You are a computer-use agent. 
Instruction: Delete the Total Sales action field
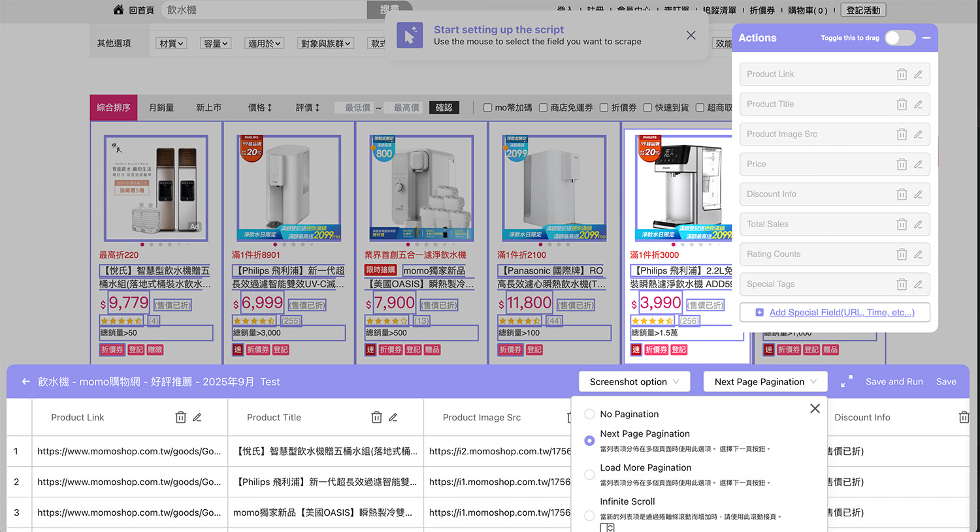click(902, 225)
